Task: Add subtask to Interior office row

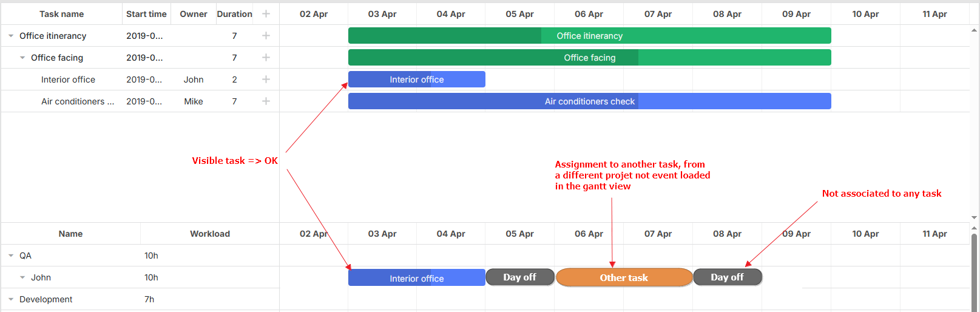Action: pyautogui.click(x=266, y=80)
